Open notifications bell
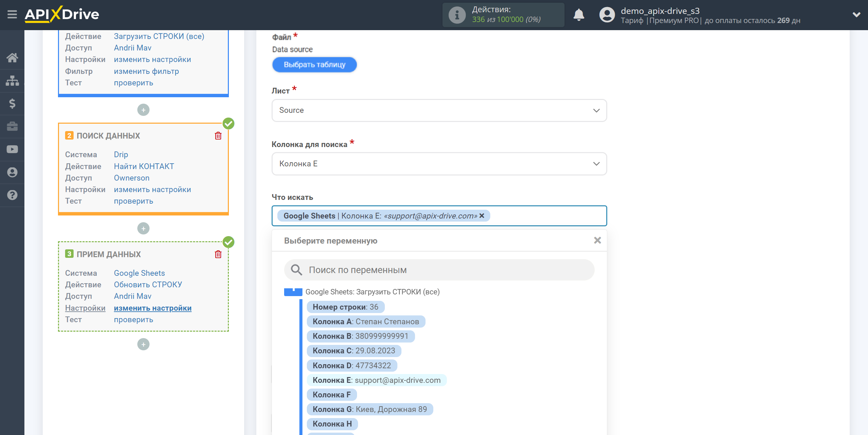The height and width of the screenshot is (435, 868). 578,15
